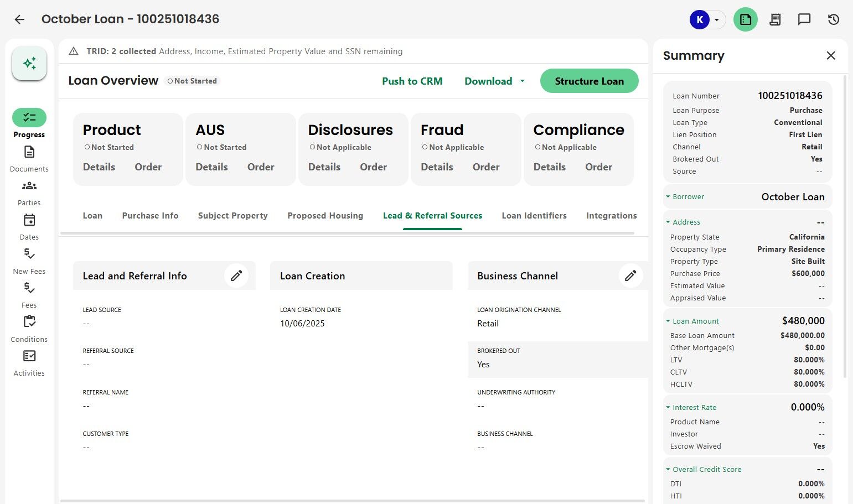Open Activities in the sidebar

[x=29, y=363]
